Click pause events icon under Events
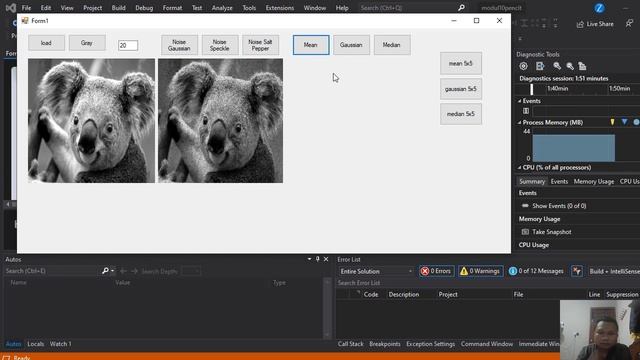 coord(526,111)
